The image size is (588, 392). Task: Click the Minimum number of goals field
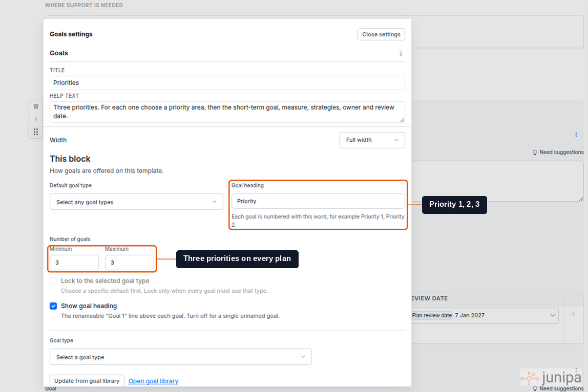pos(74,263)
